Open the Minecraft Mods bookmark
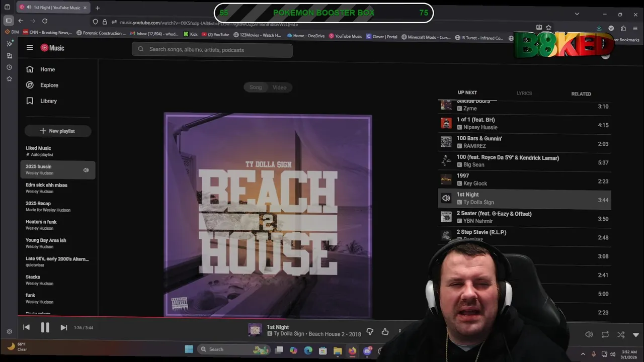Image resolution: width=644 pixels, height=362 pixels. pyautogui.click(x=426, y=37)
